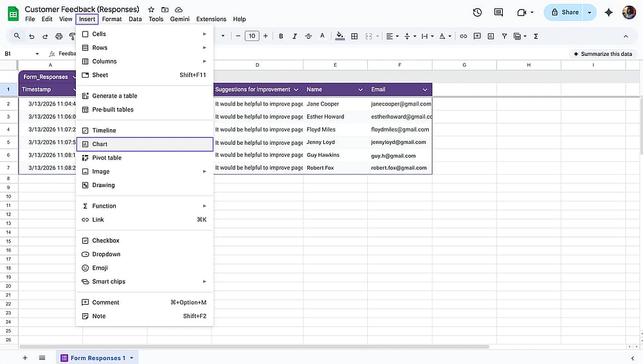Click the Redo arrow icon
The image size is (643, 364).
(x=45, y=36)
